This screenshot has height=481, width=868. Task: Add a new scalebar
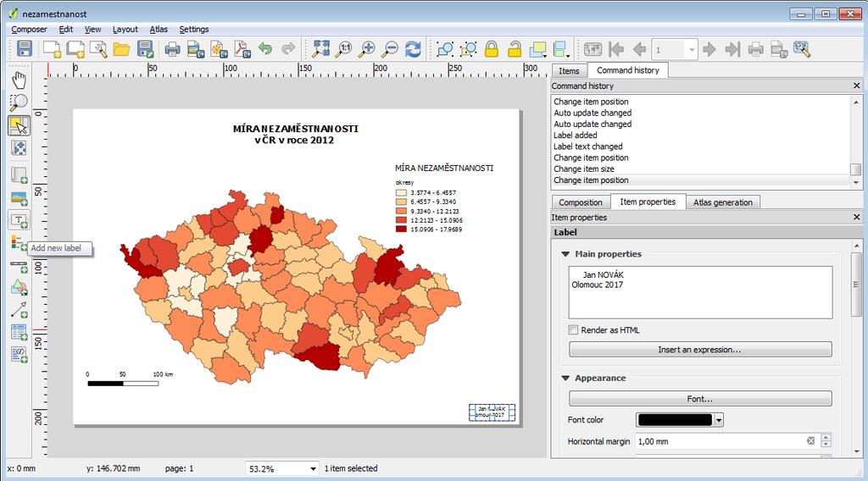(19, 267)
